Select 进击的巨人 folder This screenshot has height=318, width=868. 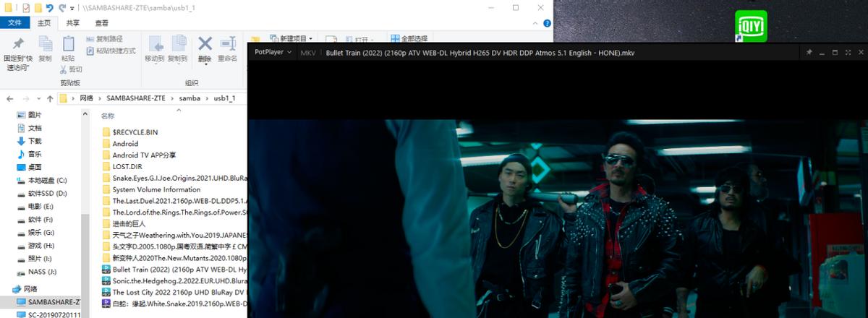pyautogui.click(x=124, y=223)
